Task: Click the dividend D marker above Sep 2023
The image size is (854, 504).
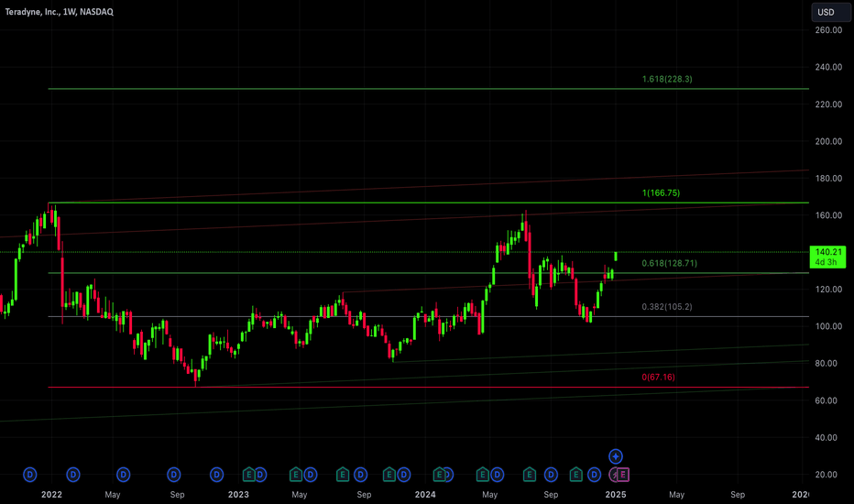Action: 360,475
